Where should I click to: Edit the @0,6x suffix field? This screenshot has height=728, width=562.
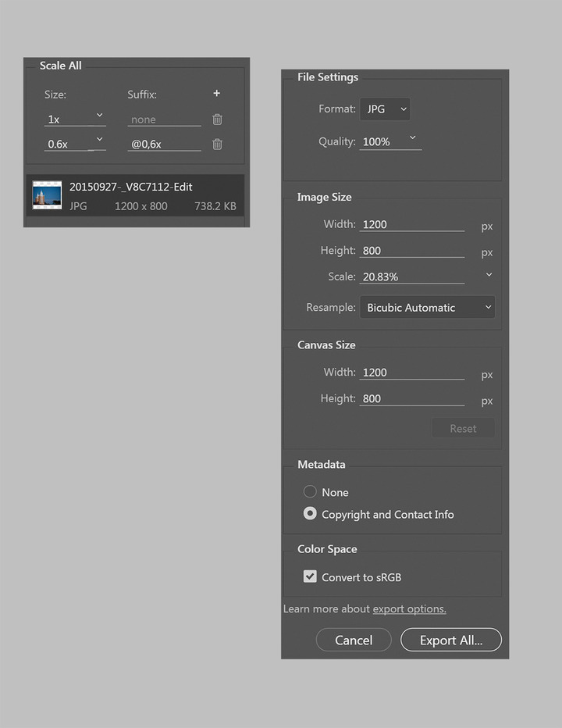point(164,144)
